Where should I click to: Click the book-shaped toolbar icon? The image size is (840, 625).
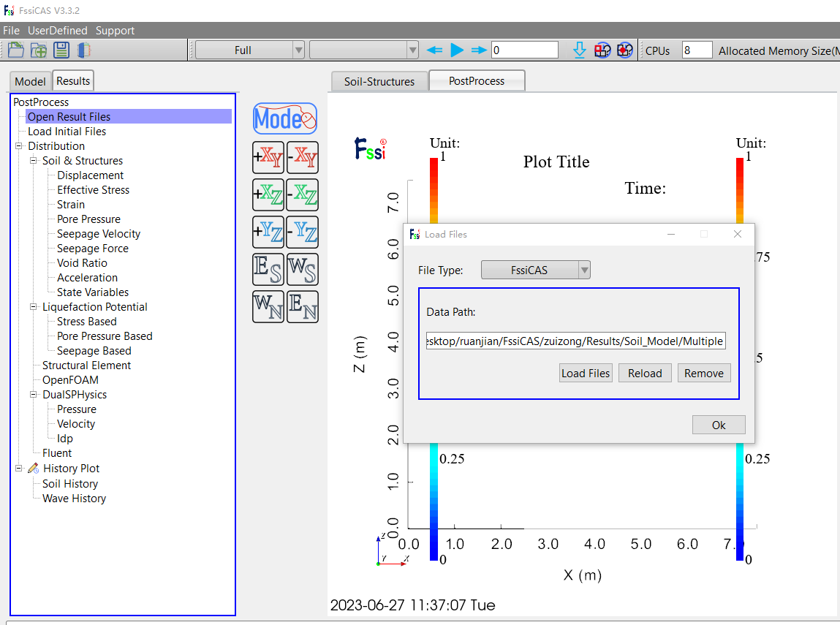[x=84, y=50]
